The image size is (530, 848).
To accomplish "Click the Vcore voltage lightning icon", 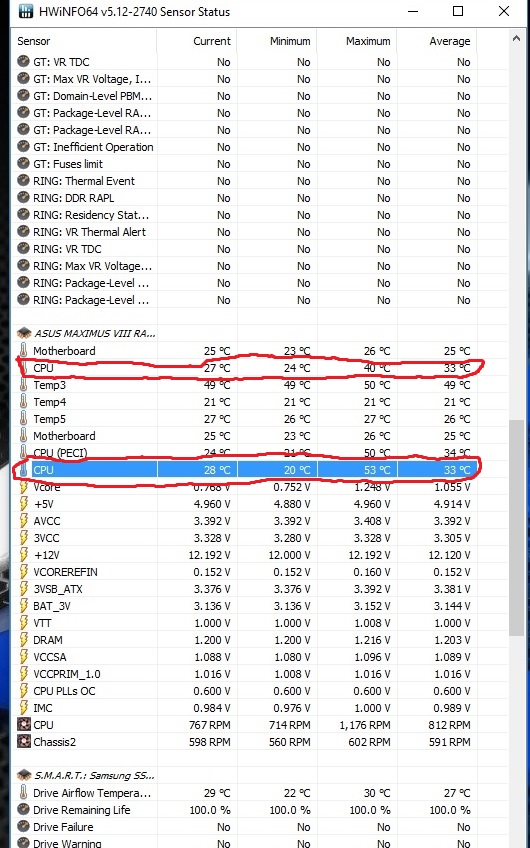I will point(23,487).
